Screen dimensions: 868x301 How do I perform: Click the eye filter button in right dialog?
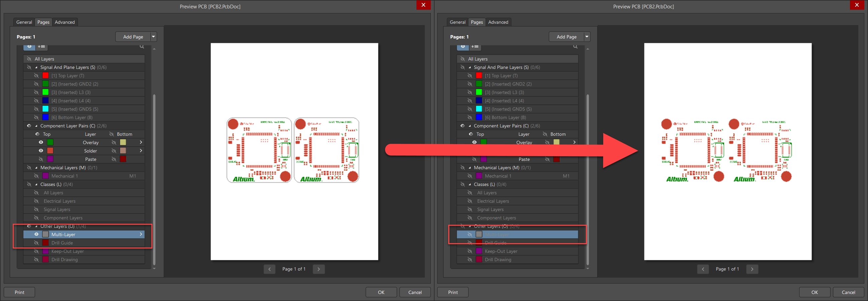[463, 46]
